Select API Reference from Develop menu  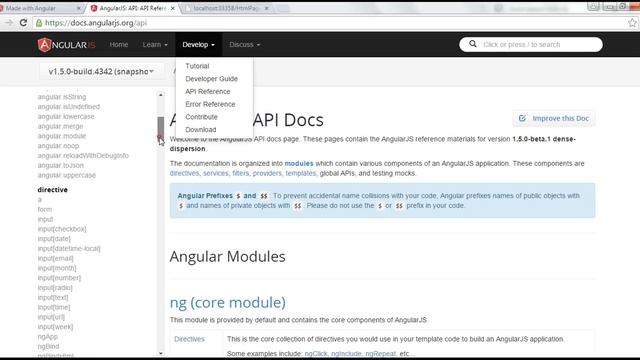(x=208, y=91)
